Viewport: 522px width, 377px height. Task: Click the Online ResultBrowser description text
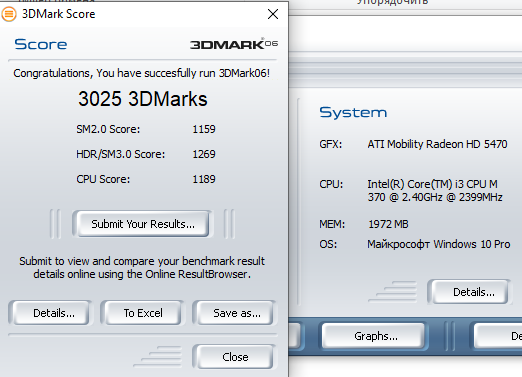(x=142, y=267)
